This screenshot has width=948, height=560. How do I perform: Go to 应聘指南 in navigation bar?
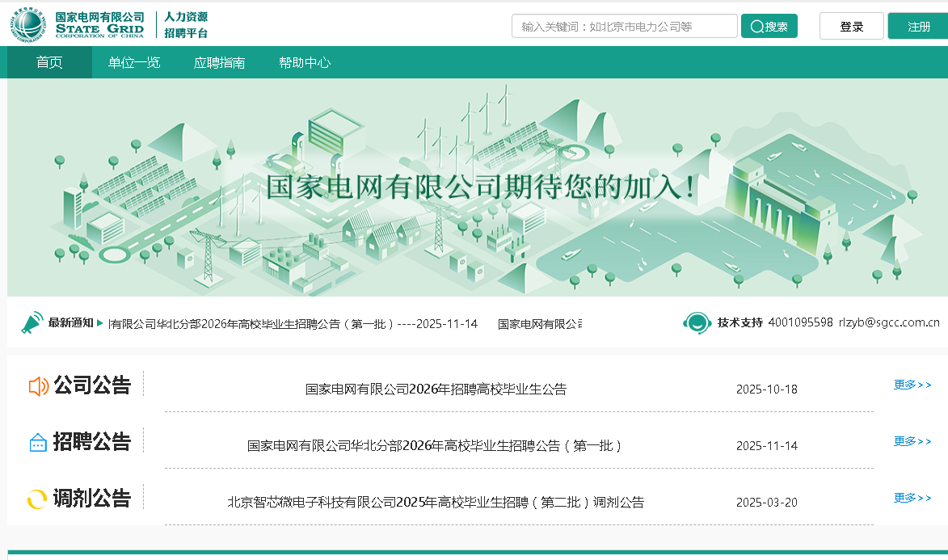point(219,62)
